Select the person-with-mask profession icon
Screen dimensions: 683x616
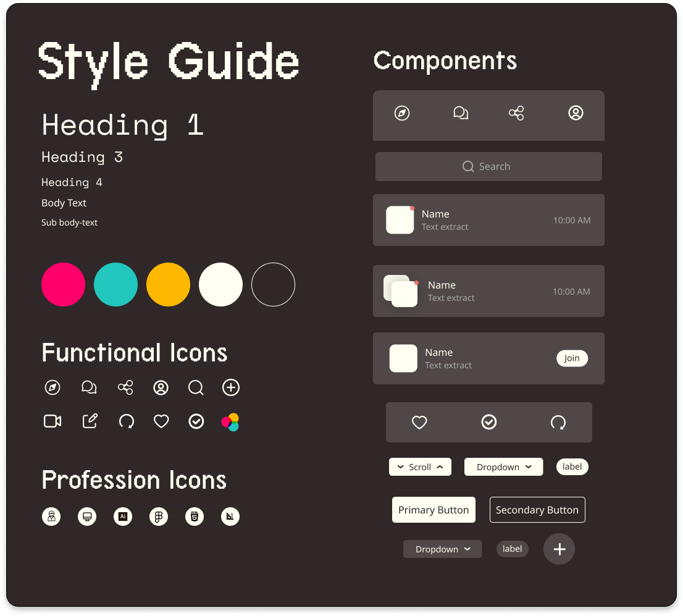pos(51,517)
